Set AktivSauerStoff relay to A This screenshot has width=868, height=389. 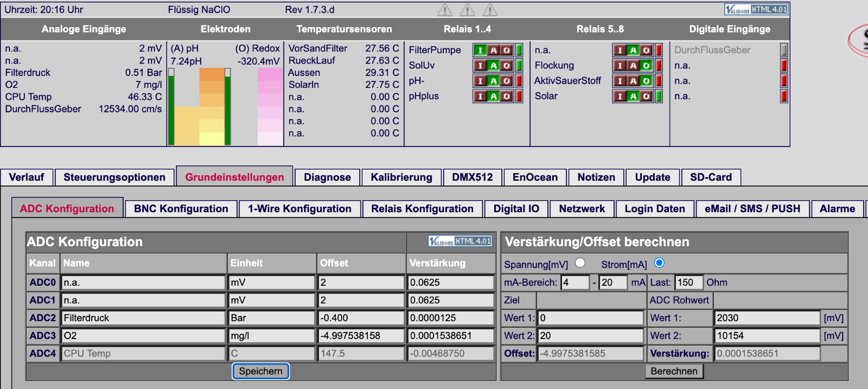pyautogui.click(x=633, y=81)
